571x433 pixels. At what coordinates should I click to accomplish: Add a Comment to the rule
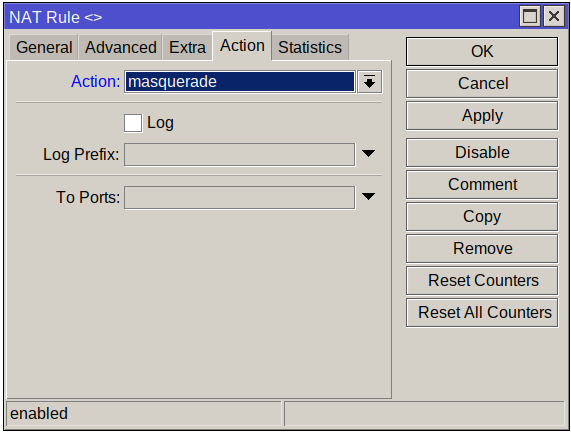tap(482, 184)
